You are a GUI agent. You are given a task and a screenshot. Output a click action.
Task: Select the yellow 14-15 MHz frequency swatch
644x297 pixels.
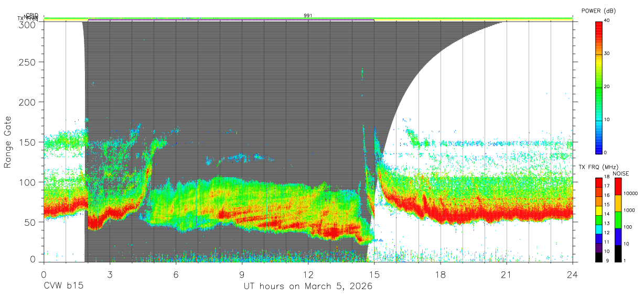click(599, 210)
